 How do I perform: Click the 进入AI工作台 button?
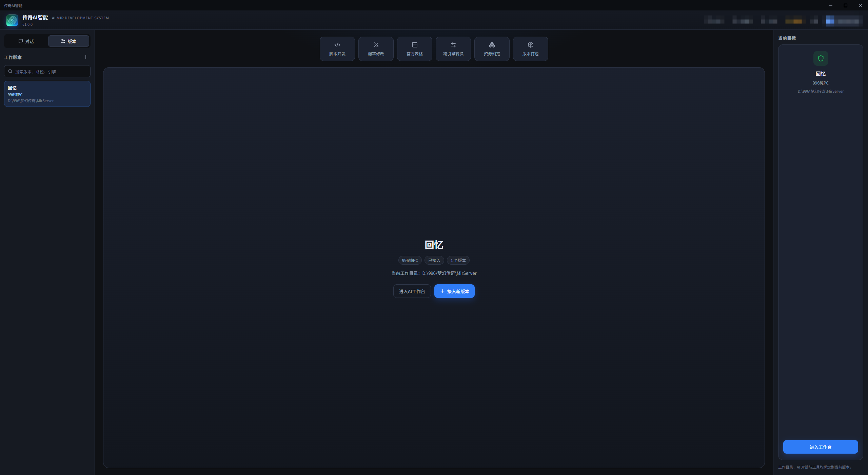point(412,291)
